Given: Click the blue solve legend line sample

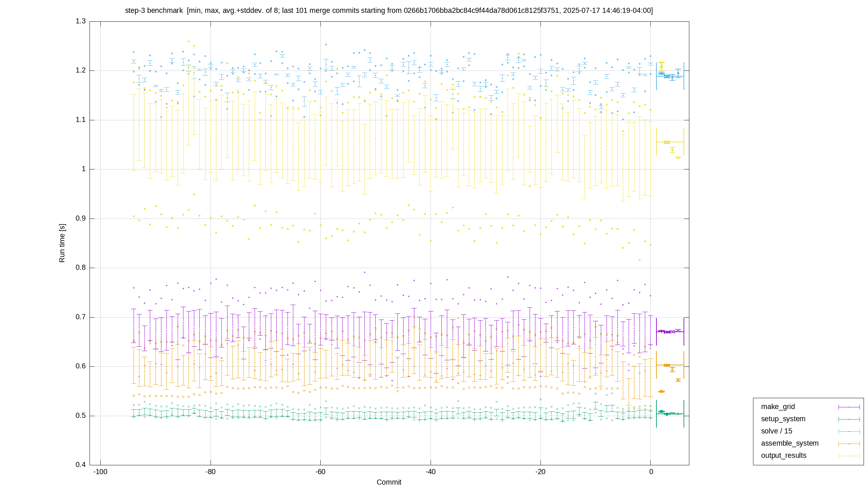Looking at the screenshot, I should [849, 431].
